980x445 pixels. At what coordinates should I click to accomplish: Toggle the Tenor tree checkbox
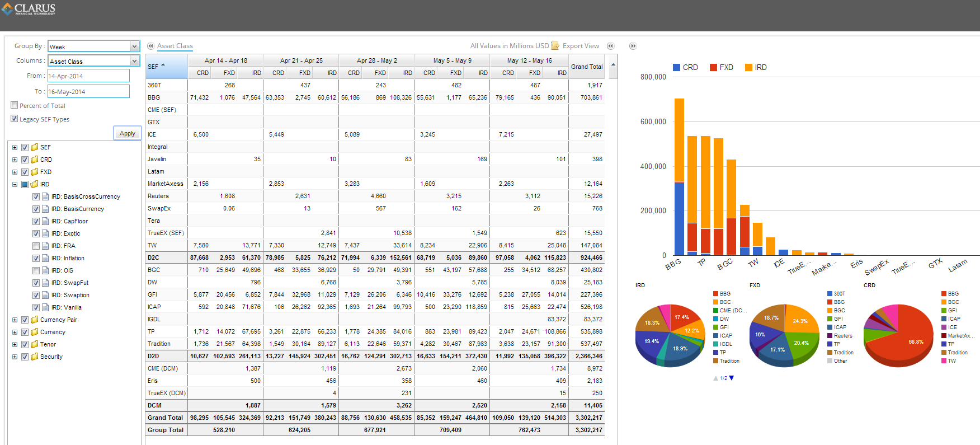pos(25,344)
